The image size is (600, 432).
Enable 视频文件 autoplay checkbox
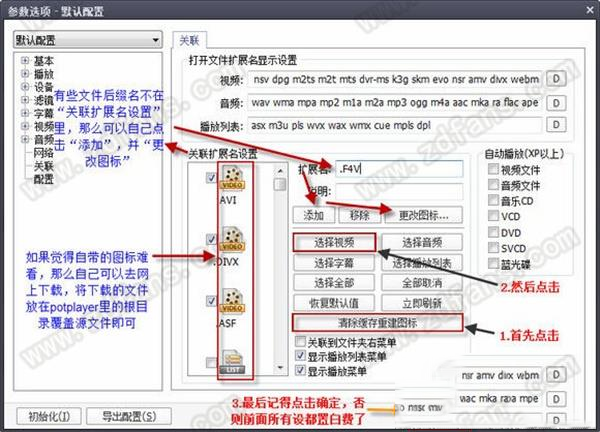point(494,171)
